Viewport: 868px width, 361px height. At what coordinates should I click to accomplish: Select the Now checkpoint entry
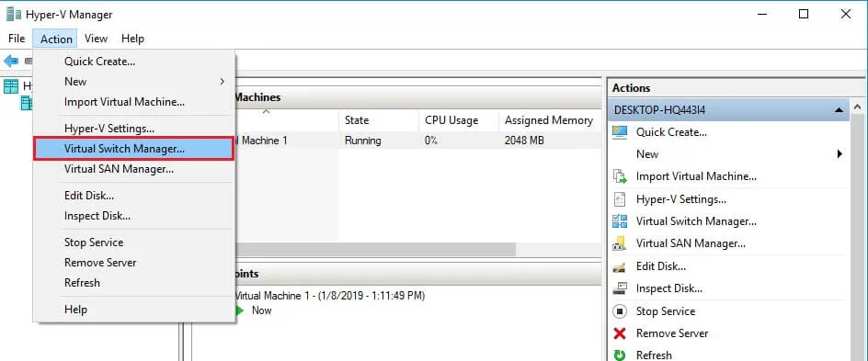coord(261,310)
